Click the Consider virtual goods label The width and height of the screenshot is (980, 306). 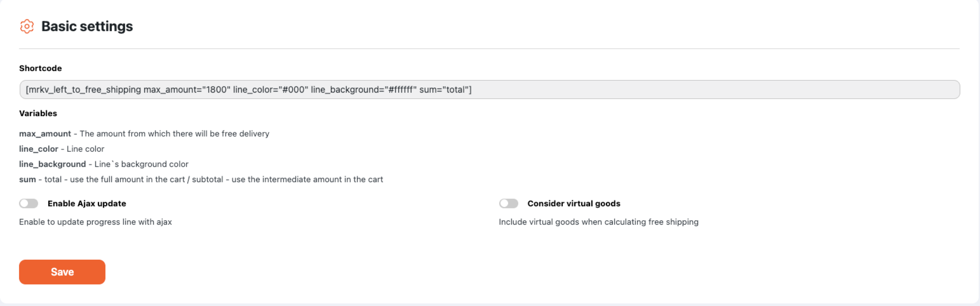pos(573,203)
